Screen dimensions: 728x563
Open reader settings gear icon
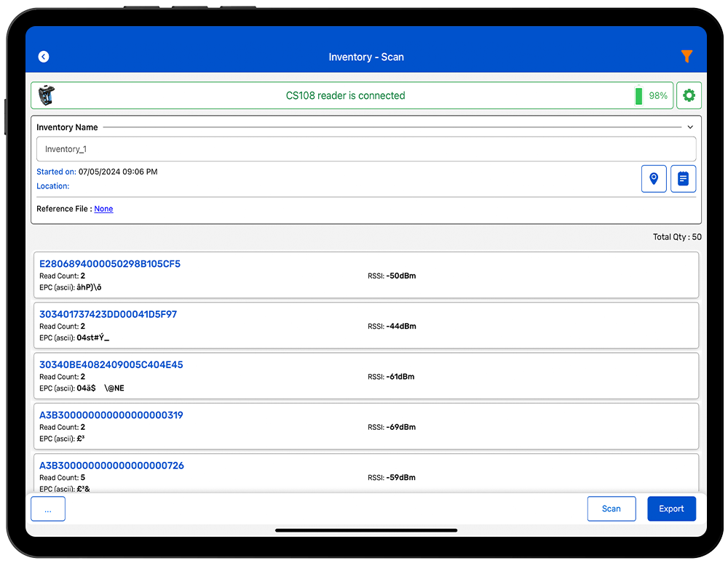click(x=689, y=95)
